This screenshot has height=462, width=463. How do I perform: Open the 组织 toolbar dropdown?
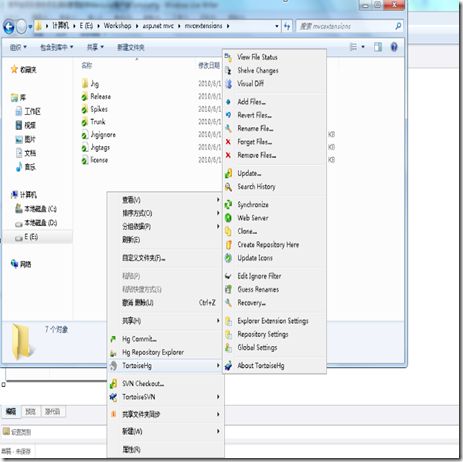point(18,47)
